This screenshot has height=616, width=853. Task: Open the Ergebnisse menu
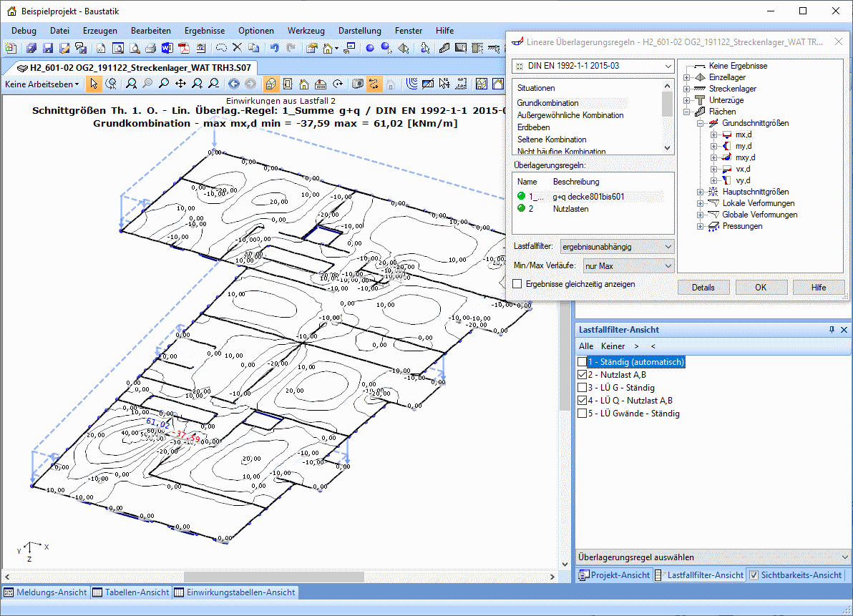pos(205,31)
